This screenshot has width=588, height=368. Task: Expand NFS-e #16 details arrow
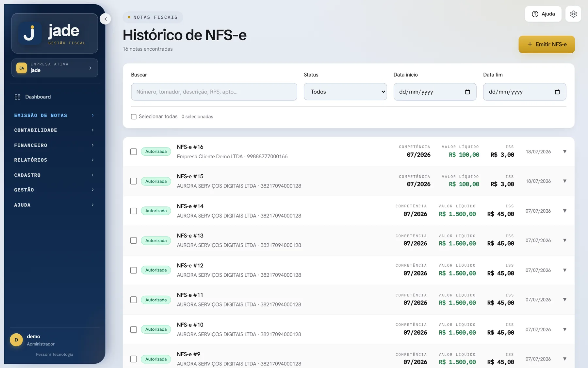pyautogui.click(x=564, y=152)
